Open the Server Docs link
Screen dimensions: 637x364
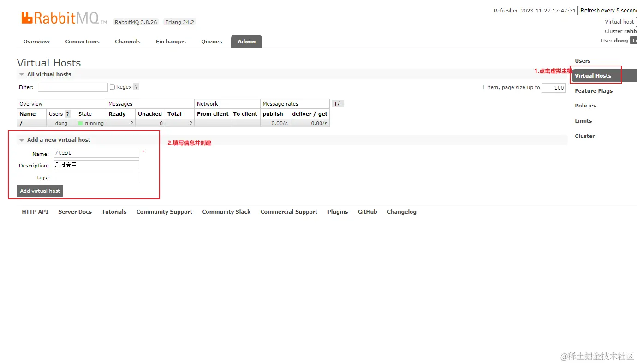(x=75, y=212)
